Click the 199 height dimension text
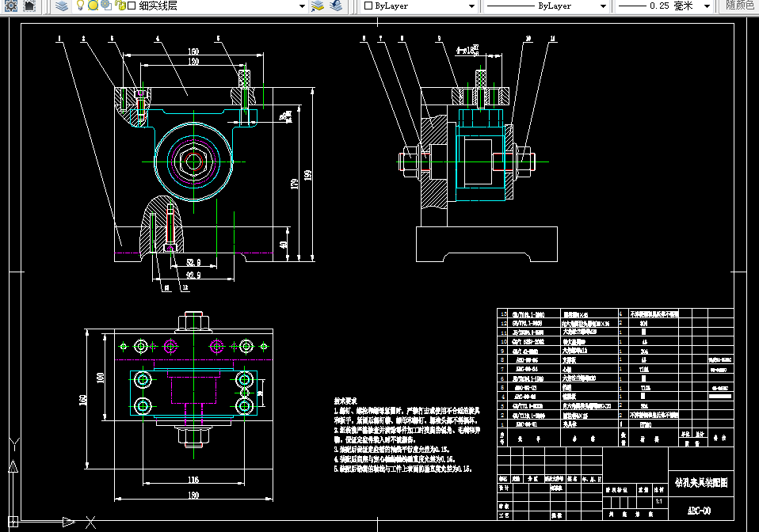 (308, 174)
